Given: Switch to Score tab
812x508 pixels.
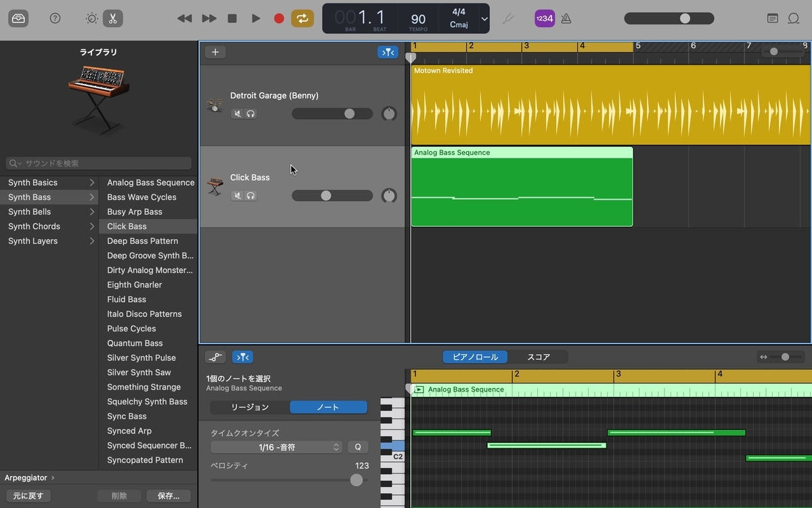Looking at the screenshot, I should (539, 357).
